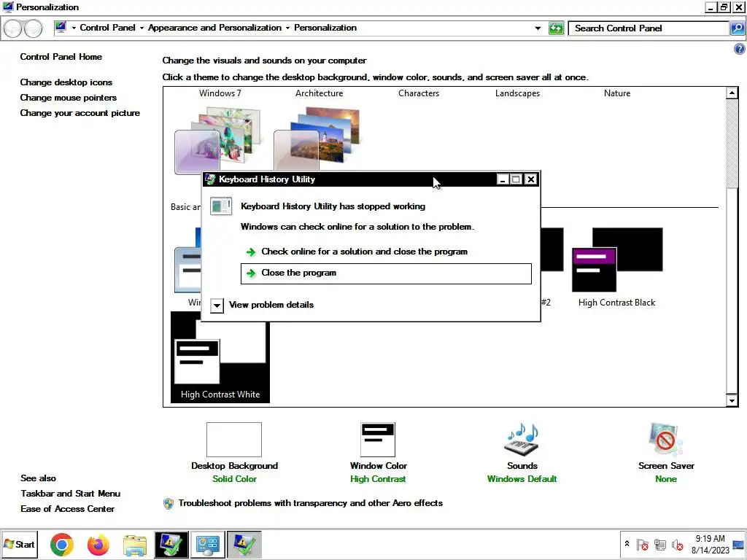747x560 pixels.
Task: Troubleshoot problems with transparency and Aero effects
Action: 310,503
